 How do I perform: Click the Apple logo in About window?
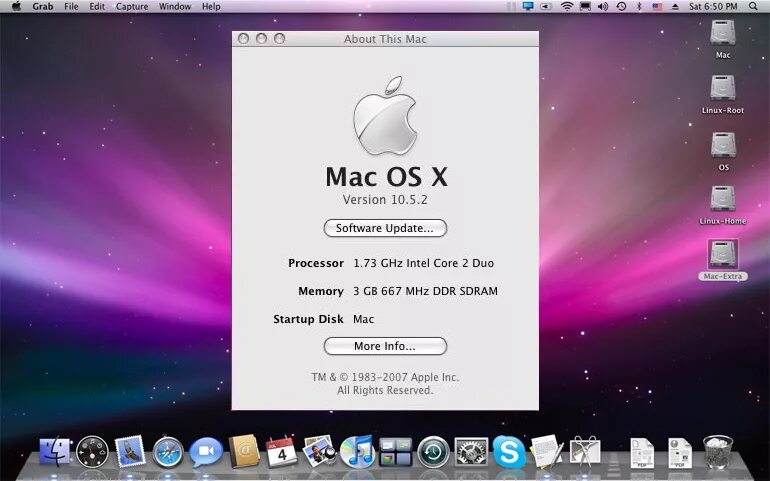tap(385, 116)
